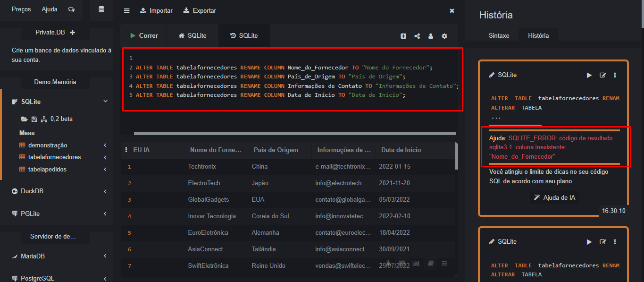Screen dimensions: 644x282
Task: Open the user account icon in editor toolbar
Action: (x=431, y=36)
